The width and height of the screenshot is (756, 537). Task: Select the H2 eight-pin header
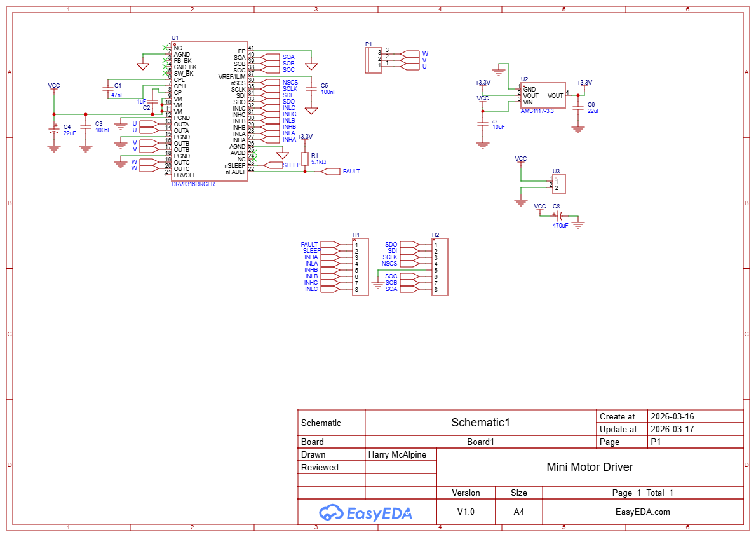(x=439, y=267)
